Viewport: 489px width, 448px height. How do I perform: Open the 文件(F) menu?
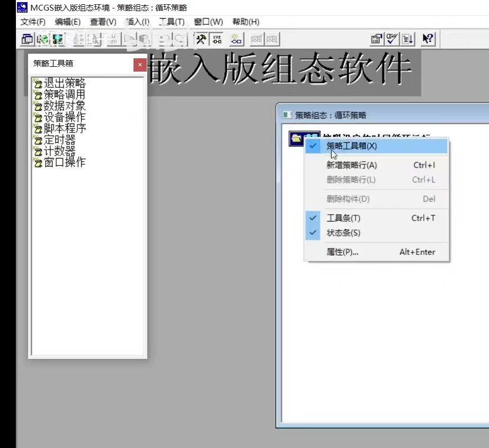33,22
